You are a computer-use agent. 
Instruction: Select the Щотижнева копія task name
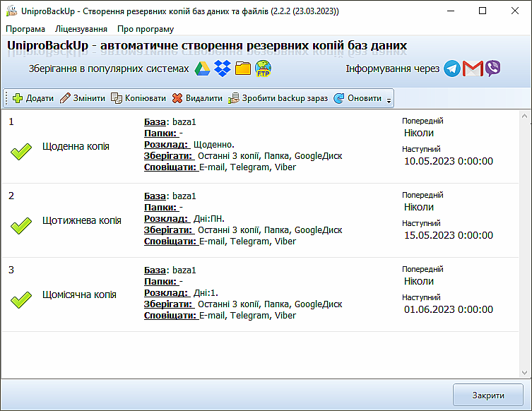[82, 221]
